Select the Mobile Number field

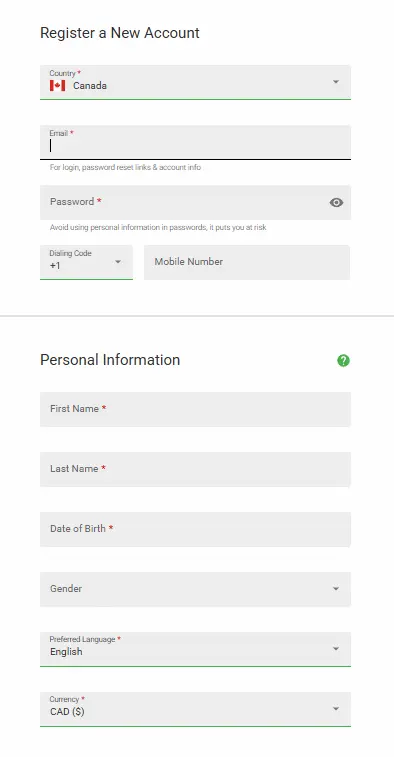(247, 262)
